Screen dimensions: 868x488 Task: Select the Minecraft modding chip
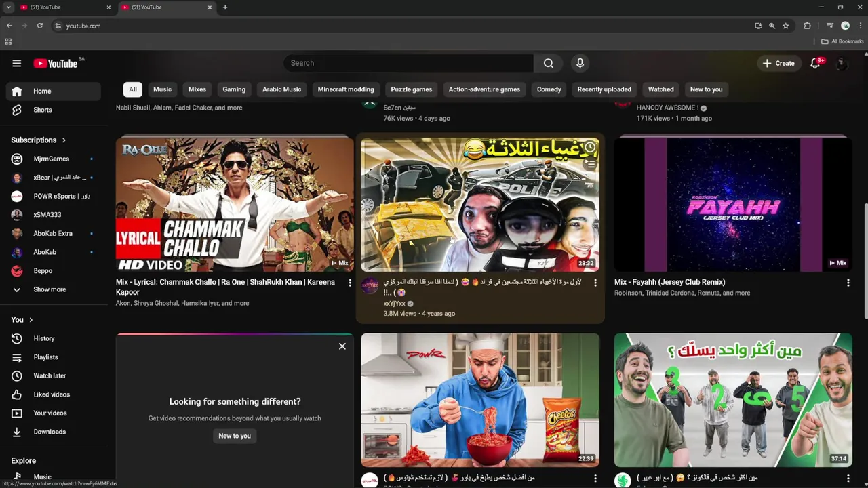click(x=346, y=89)
